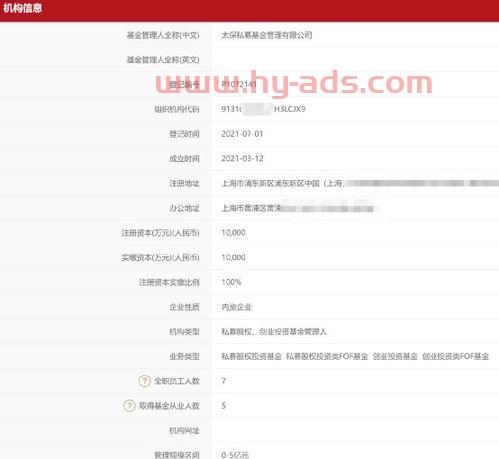Click the 注册资本(万元)(人民币) label

point(160,233)
